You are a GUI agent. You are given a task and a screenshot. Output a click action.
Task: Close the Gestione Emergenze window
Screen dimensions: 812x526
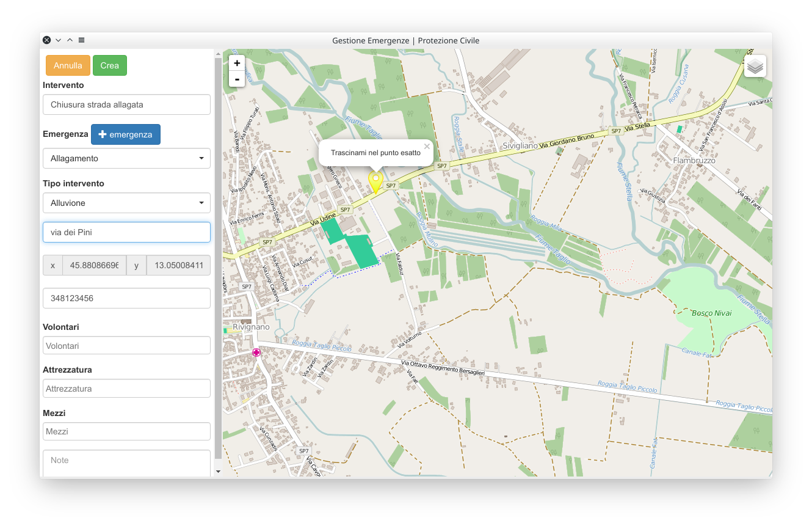(46, 40)
